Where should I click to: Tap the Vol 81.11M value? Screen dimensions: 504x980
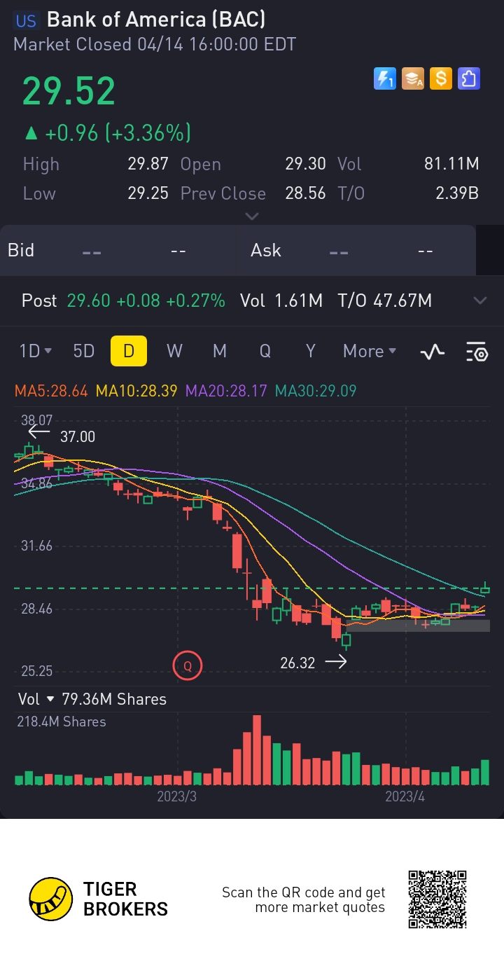pyautogui.click(x=451, y=165)
